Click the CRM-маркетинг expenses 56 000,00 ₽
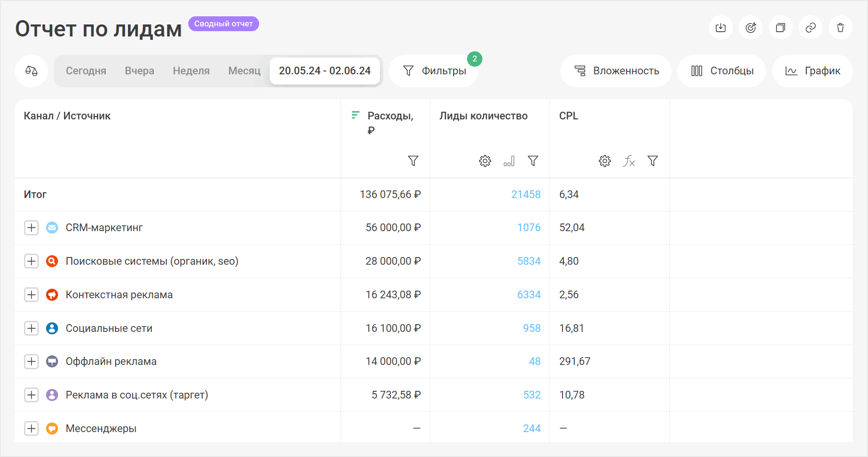This screenshot has height=457, width=868. pos(393,228)
